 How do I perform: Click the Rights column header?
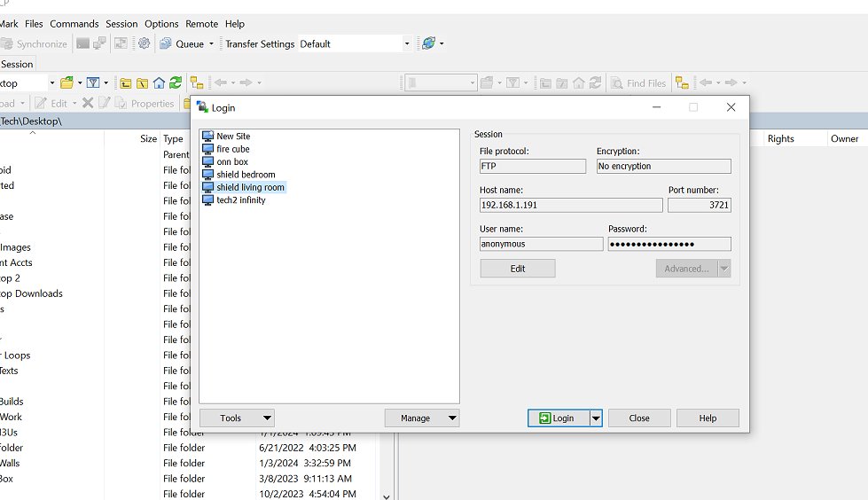[795, 139]
